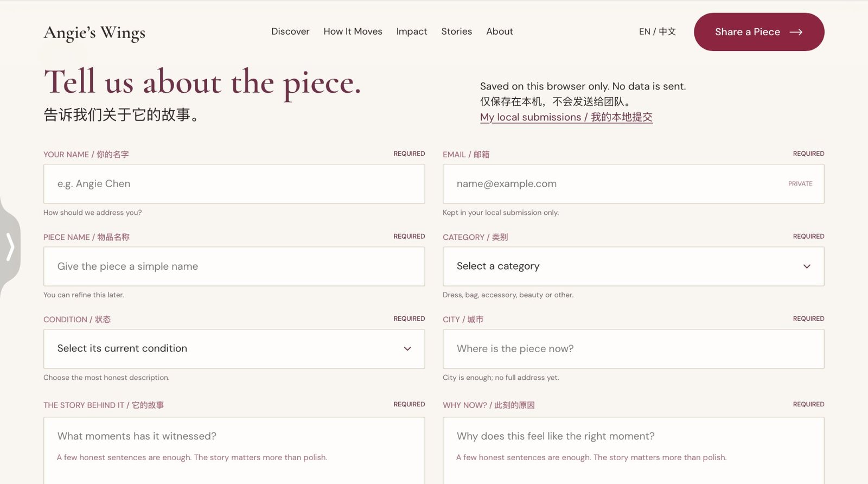Click the chevron on the condition dropdown
The image size is (868, 484).
(407, 349)
